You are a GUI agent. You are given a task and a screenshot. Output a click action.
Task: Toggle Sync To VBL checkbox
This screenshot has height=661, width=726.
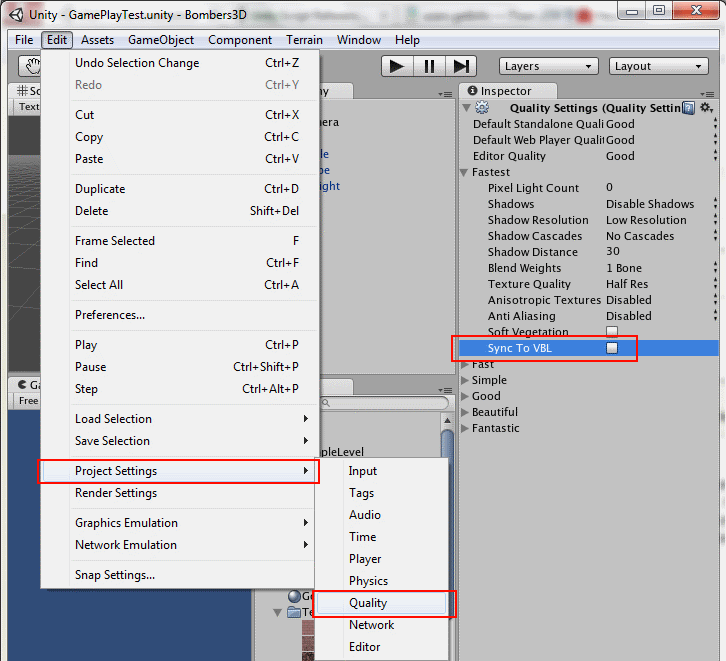pos(612,348)
